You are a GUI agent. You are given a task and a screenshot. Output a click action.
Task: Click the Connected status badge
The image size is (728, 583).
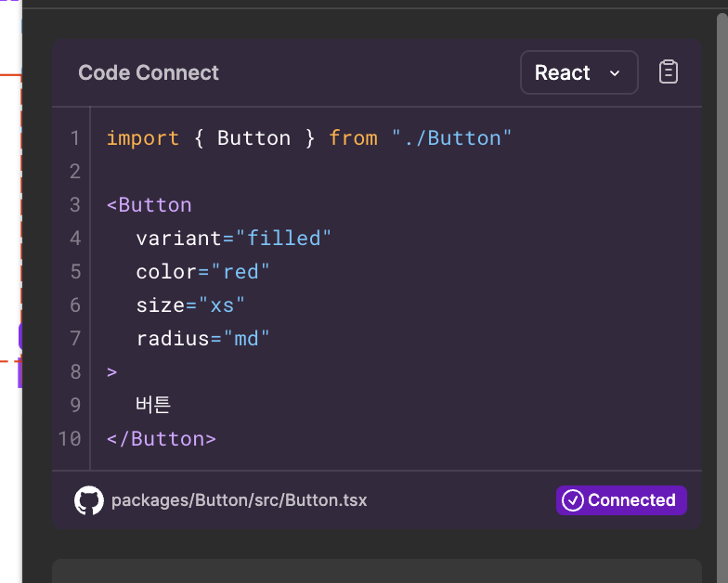[621, 500]
